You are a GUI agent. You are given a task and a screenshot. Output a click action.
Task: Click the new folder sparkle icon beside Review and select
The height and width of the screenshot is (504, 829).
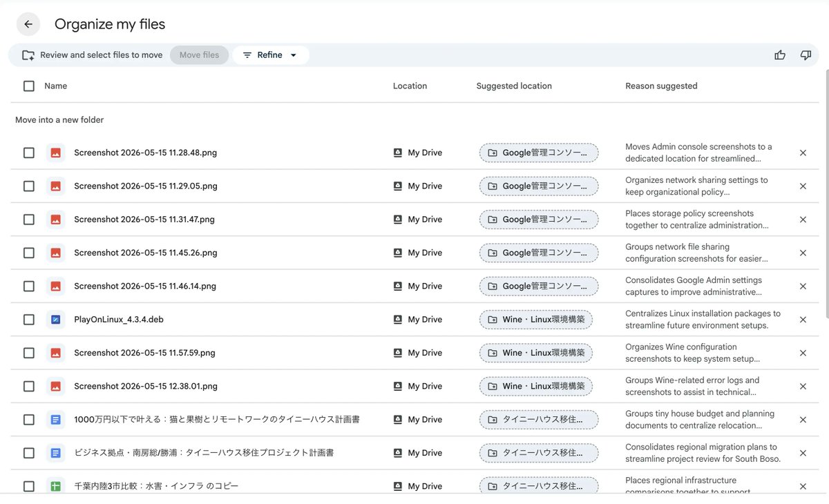28,55
